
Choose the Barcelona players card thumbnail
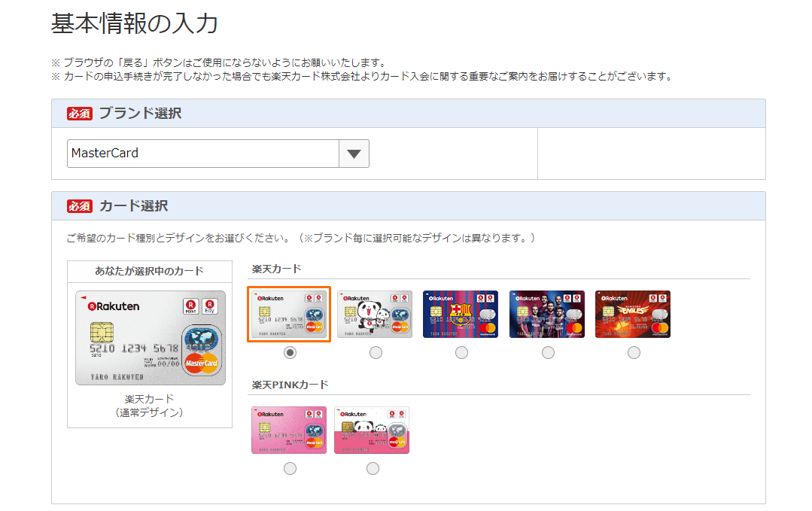click(x=547, y=315)
